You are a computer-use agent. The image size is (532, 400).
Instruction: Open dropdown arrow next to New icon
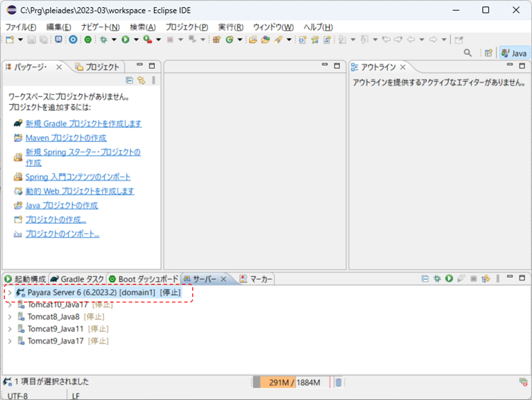[20, 40]
